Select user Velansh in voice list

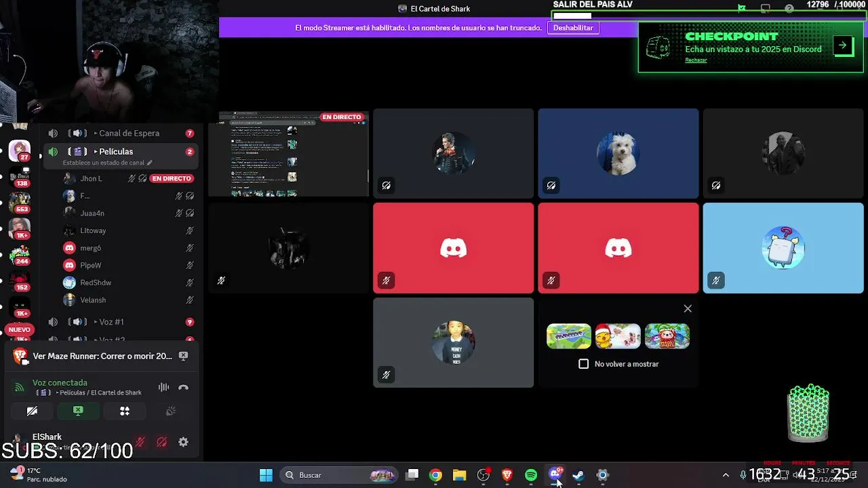[x=93, y=300]
